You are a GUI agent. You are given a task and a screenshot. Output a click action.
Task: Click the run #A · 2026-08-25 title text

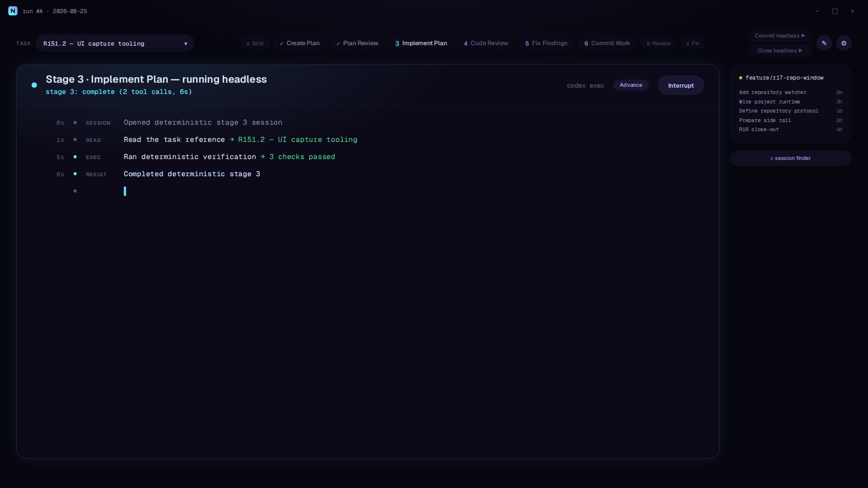(x=55, y=11)
